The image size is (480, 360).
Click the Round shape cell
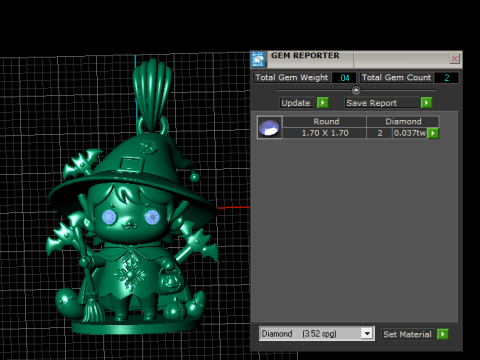coord(326,121)
